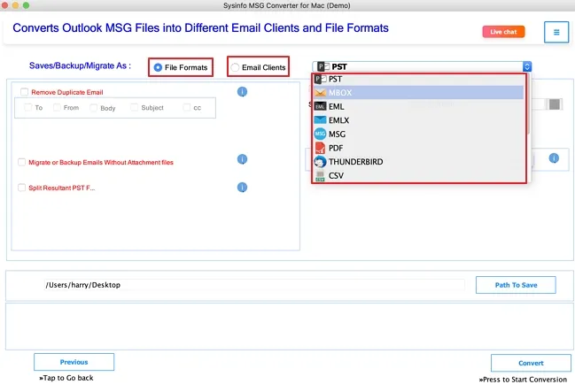Image resolution: width=575 pixels, height=392 pixels.
Task: Choose EML from the format list
Action: click(x=418, y=106)
